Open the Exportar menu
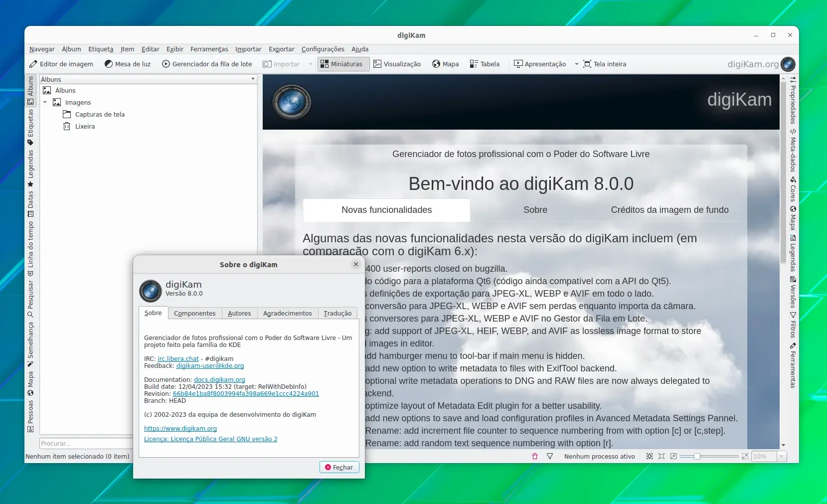 282,49
